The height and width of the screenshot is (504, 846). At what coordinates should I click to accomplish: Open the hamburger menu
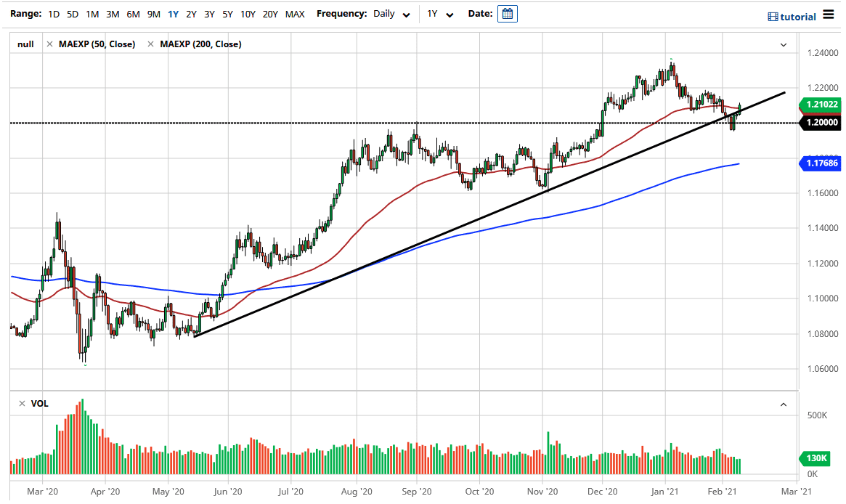[x=829, y=15]
